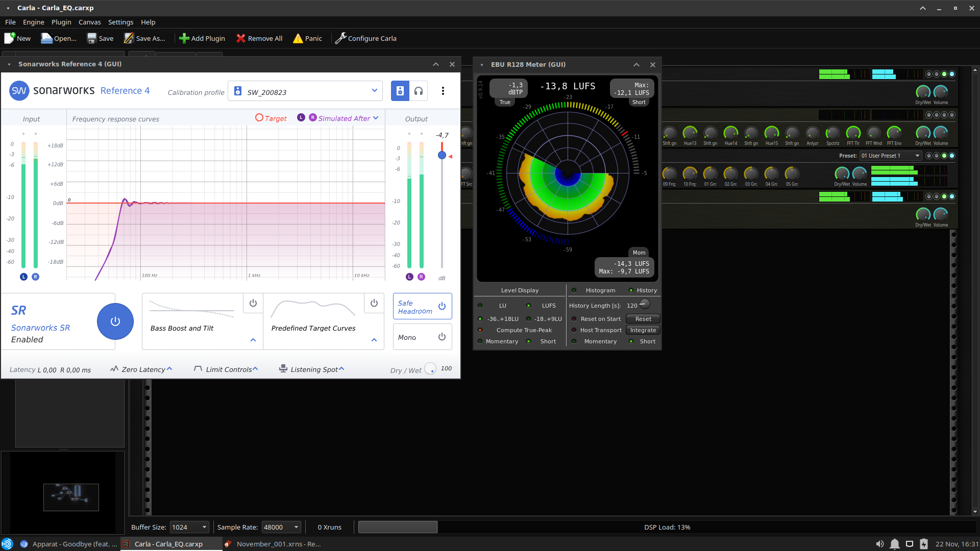Click the New project toolbar icon
The height and width of the screenshot is (551, 980).
10,38
